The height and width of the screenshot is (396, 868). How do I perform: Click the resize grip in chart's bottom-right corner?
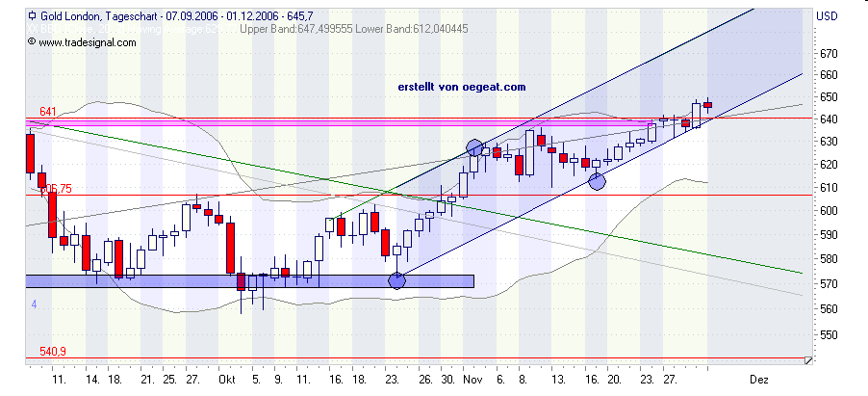pyautogui.click(x=808, y=360)
